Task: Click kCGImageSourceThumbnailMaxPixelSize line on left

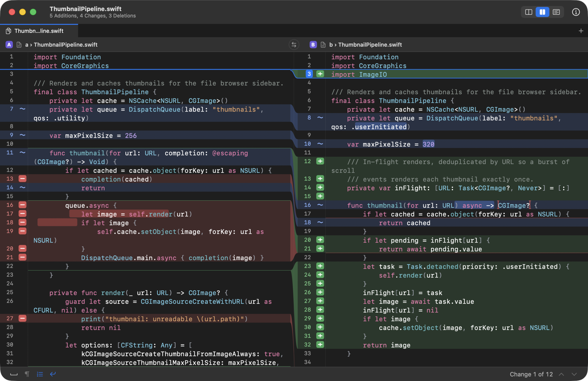Action: (180, 363)
